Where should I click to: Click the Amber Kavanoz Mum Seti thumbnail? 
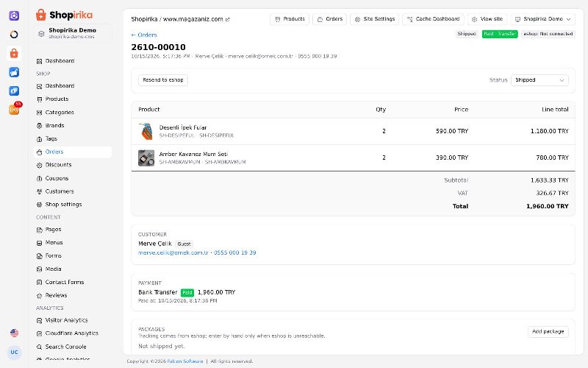pos(146,158)
